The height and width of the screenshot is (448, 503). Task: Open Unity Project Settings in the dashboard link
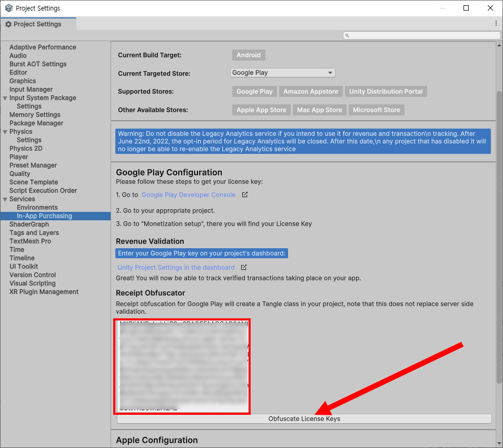tap(176, 268)
